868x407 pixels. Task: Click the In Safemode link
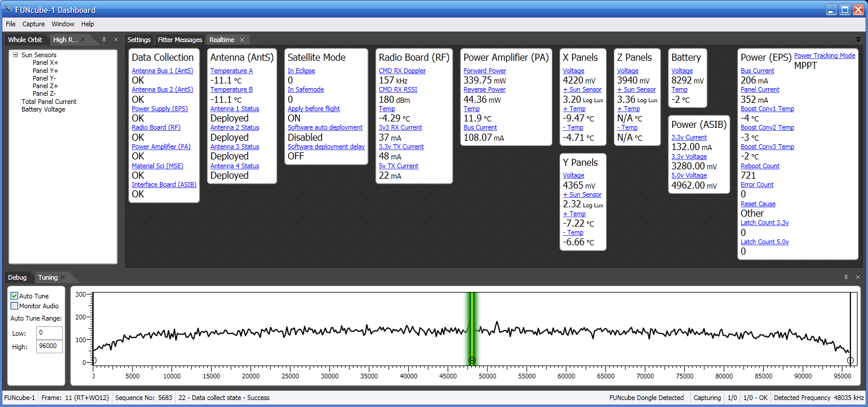tap(306, 89)
